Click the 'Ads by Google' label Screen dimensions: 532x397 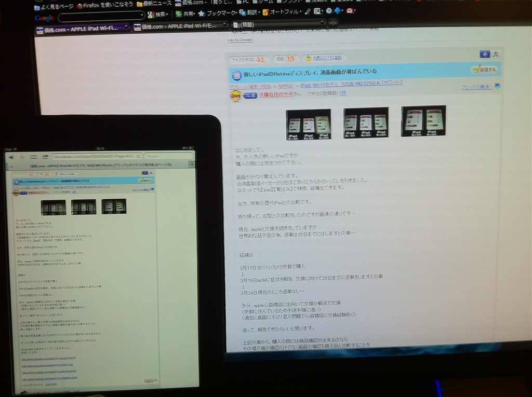coord(240,40)
